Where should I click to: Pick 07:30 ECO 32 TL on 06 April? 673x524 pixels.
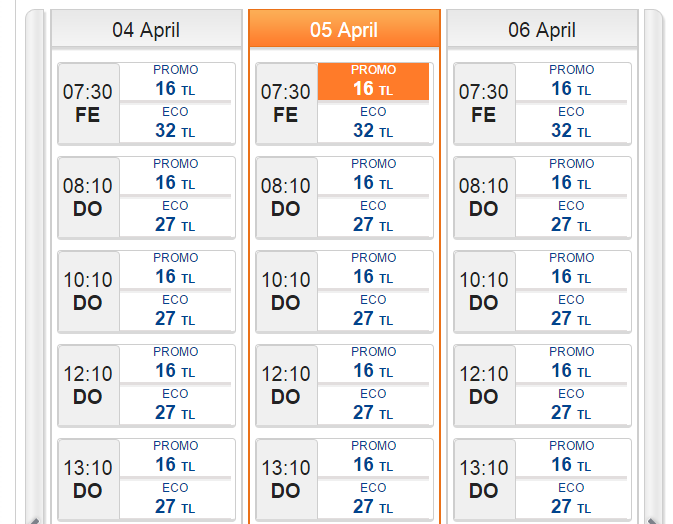[x=571, y=123]
